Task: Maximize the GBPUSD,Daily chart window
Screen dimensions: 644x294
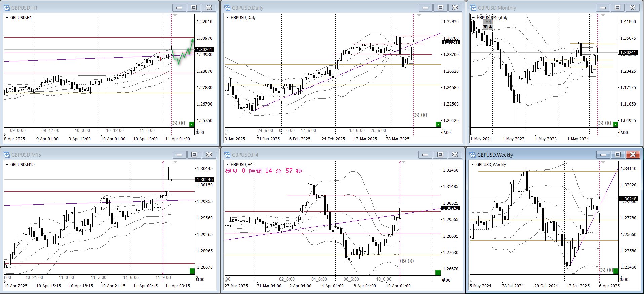Action: point(441,8)
